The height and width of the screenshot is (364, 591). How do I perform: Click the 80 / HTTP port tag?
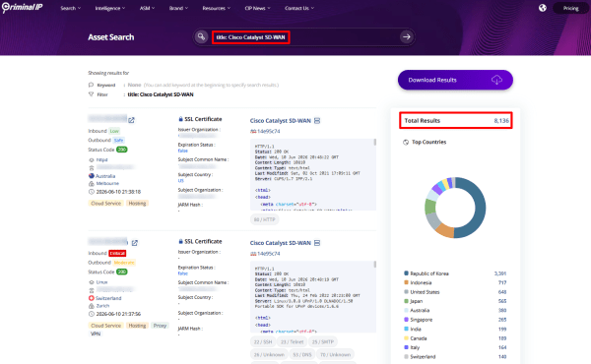click(x=265, y=219)
